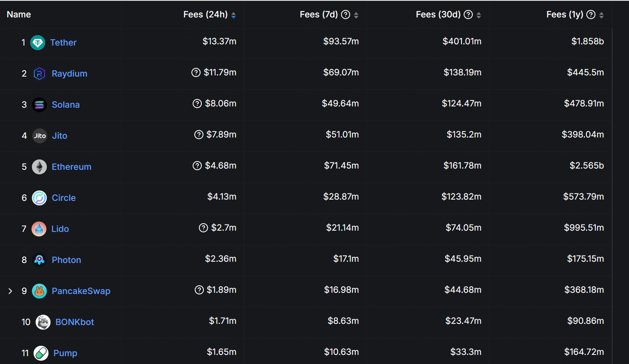The height and width of the screenshot is (364, 629).
Task: Click the BONKbot logo icon
Action: (43, 322)
